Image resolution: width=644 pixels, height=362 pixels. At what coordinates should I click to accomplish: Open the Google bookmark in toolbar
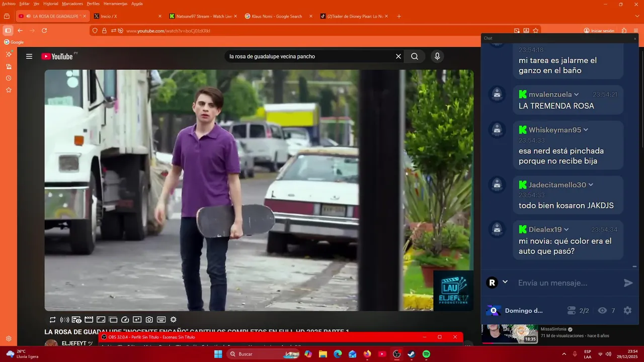click(x=14, y=42)
